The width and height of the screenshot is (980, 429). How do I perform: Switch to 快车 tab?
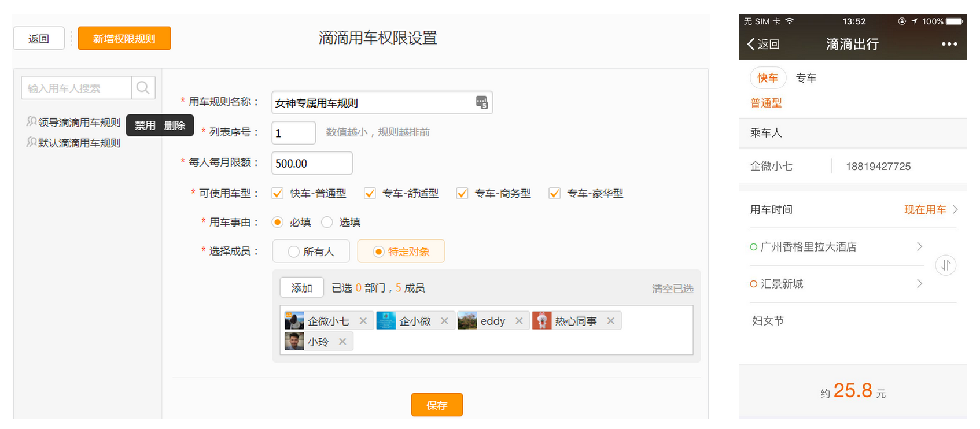tap(768, 78)
